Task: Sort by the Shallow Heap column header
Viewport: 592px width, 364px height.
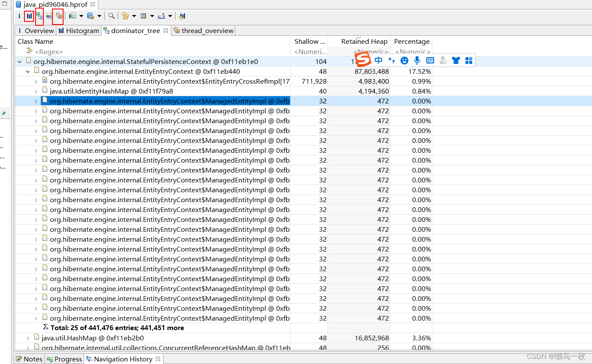Action: (x=310, y=41)
